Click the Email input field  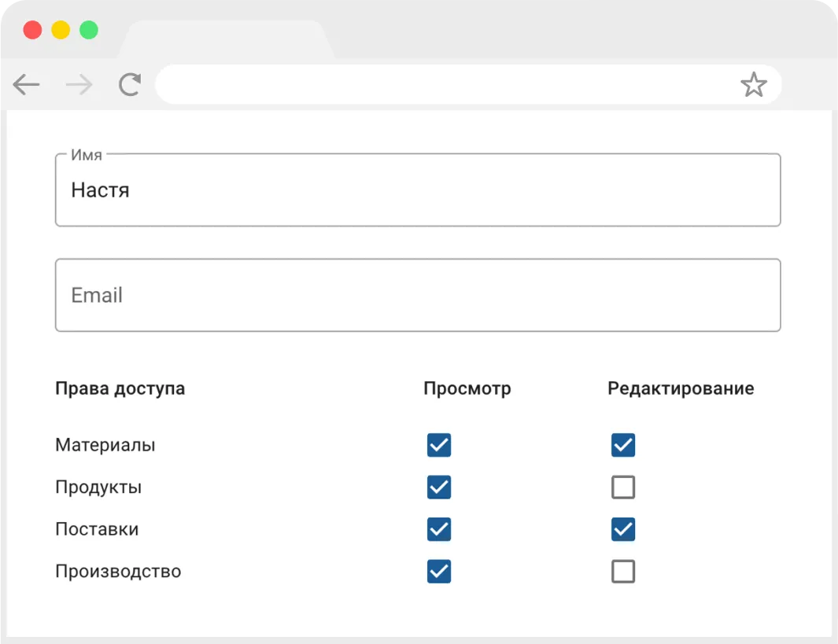pos(418,296)
